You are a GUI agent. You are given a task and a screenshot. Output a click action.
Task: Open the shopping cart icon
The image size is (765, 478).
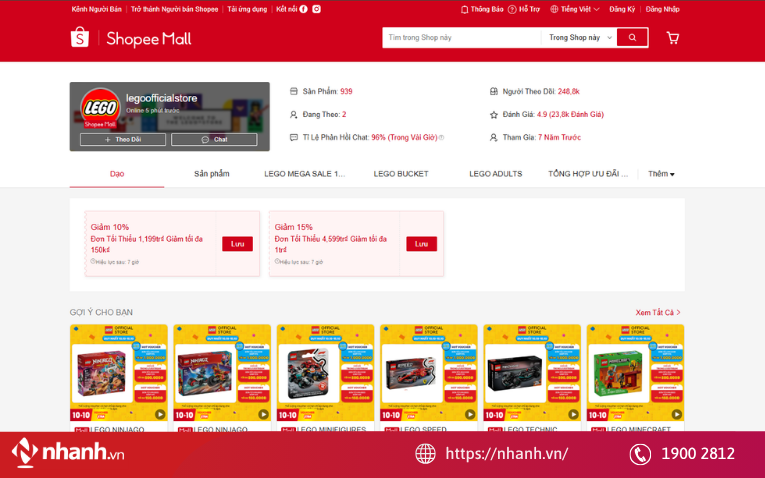[x=672, y=38]
